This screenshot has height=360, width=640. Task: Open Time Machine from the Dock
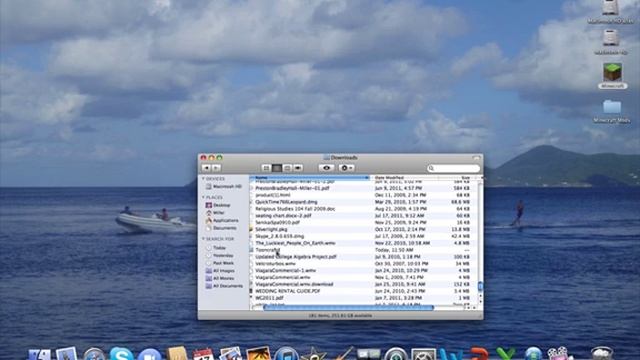click(x=396, y=354)
